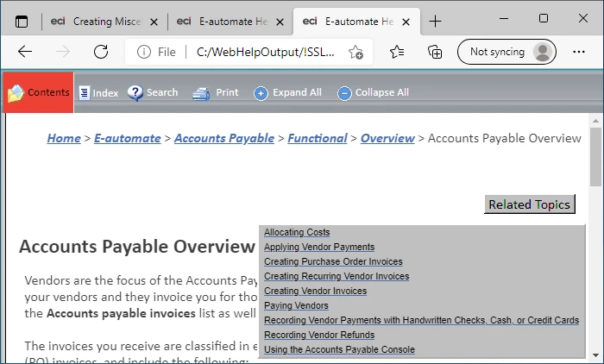Viewport: 604px width, 364px height.
Task: Close the active E-automate He tab
Action: click(406, 22)
